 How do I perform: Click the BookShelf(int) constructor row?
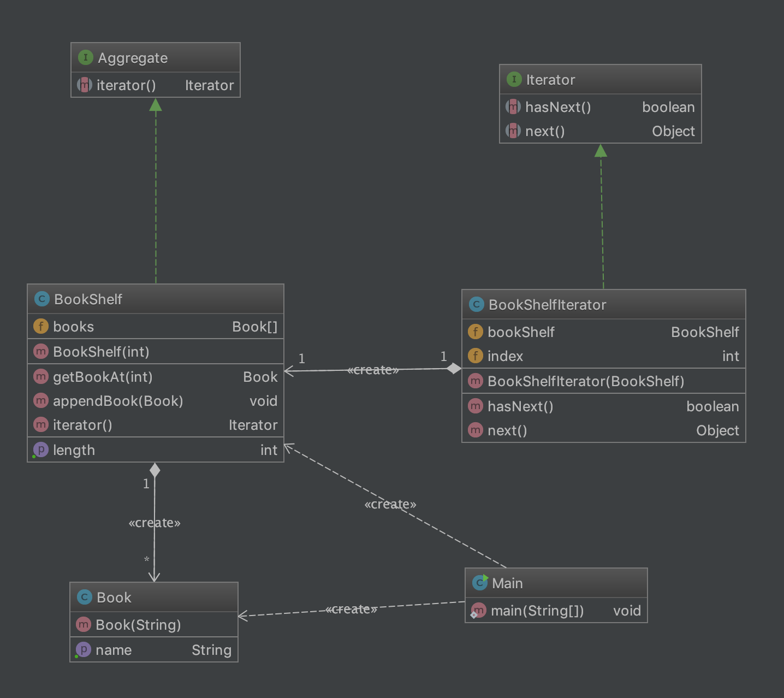pos(156,352)
